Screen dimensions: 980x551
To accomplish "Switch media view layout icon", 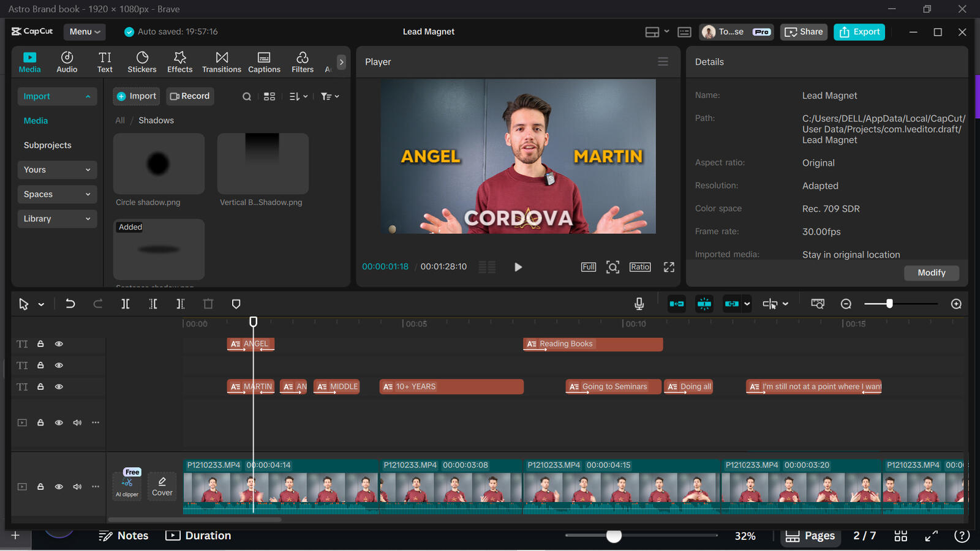I will click(269, 97).
